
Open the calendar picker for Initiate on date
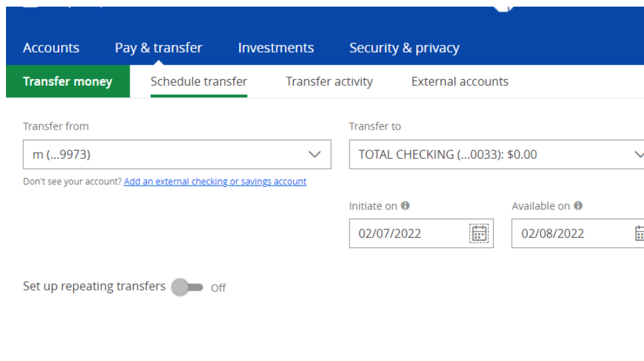pyautogui.click(x=479, y=233)
